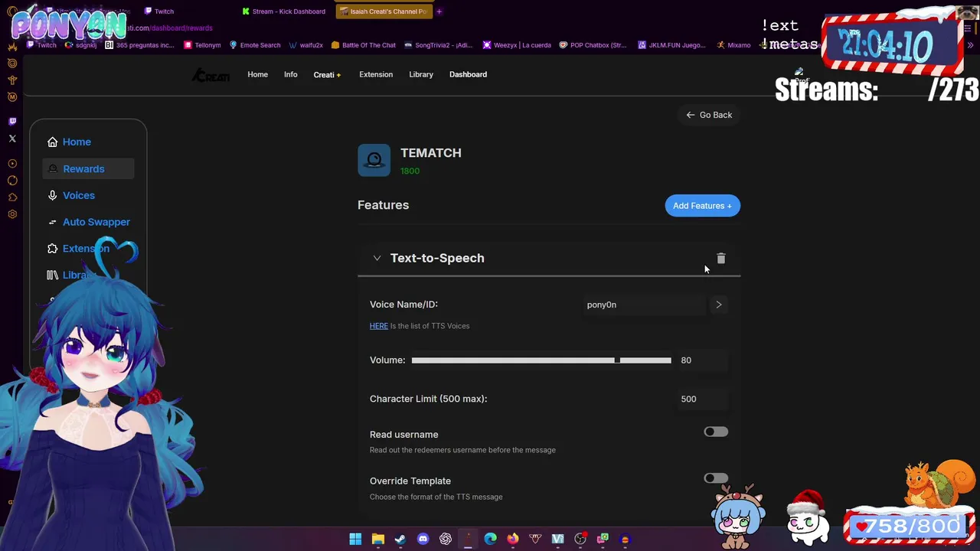This screenshot has height=551, width=980.
Task: Open the sdgnklj bookmark
Action: pos(81,45)
